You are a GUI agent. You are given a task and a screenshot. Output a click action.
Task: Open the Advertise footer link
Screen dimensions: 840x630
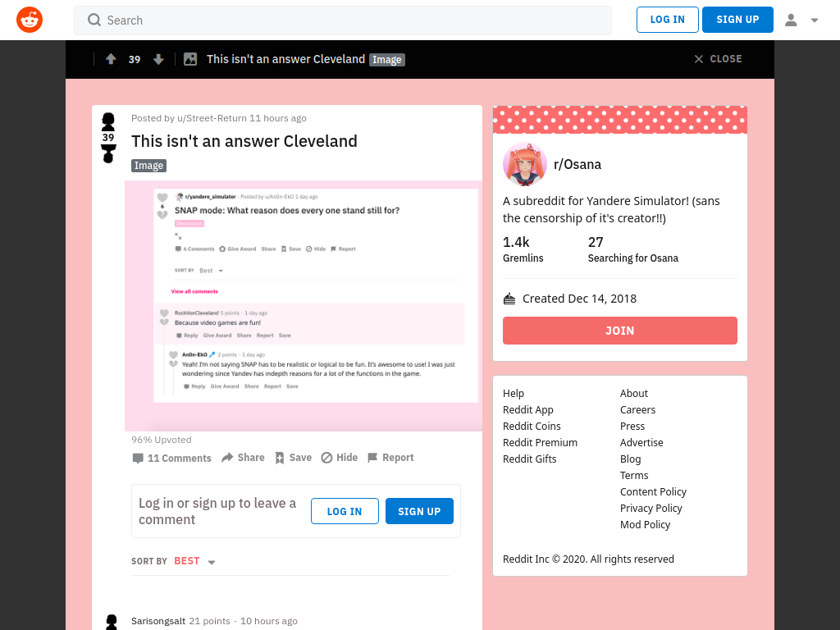coord(641,442)
